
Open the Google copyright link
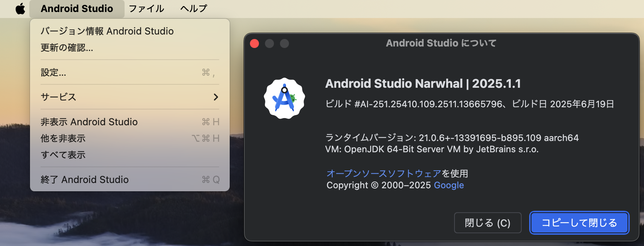pos(449,185)
